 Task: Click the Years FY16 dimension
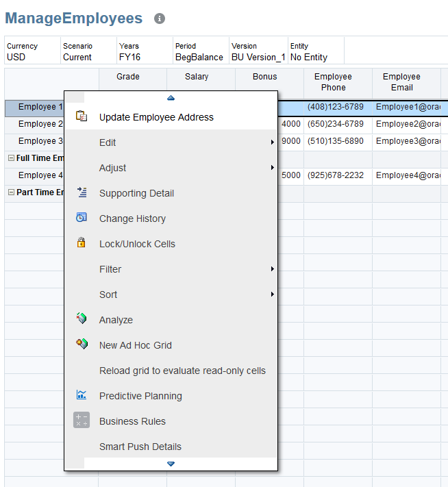tap(145, 51)
